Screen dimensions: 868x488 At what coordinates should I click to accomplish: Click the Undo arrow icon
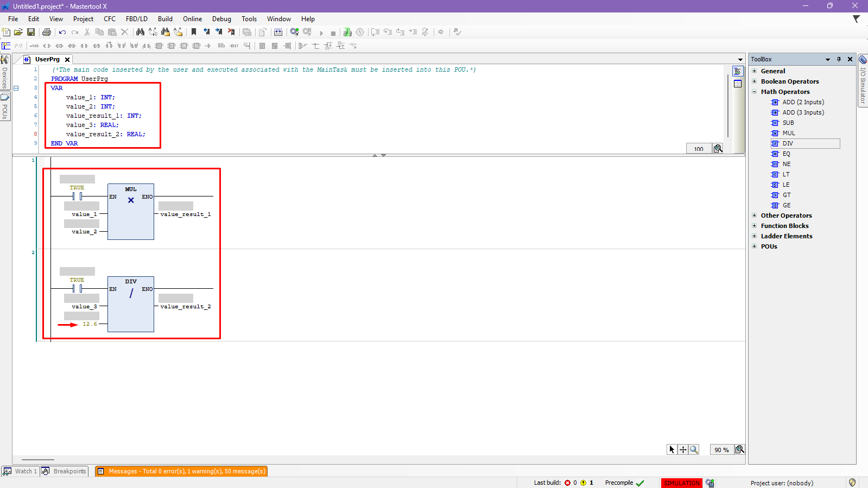click(62, 33)
